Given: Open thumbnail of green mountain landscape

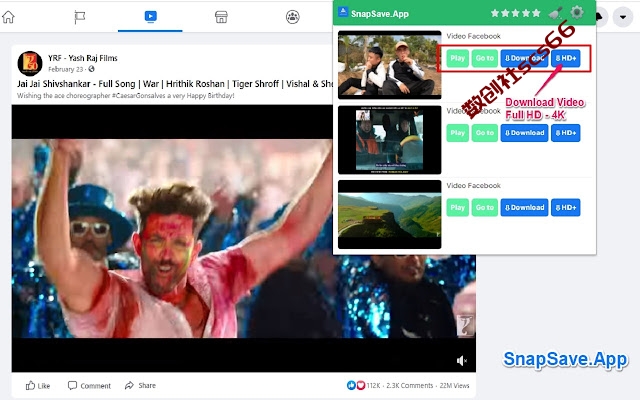Looking at the screenshot, I should (389, 214).
